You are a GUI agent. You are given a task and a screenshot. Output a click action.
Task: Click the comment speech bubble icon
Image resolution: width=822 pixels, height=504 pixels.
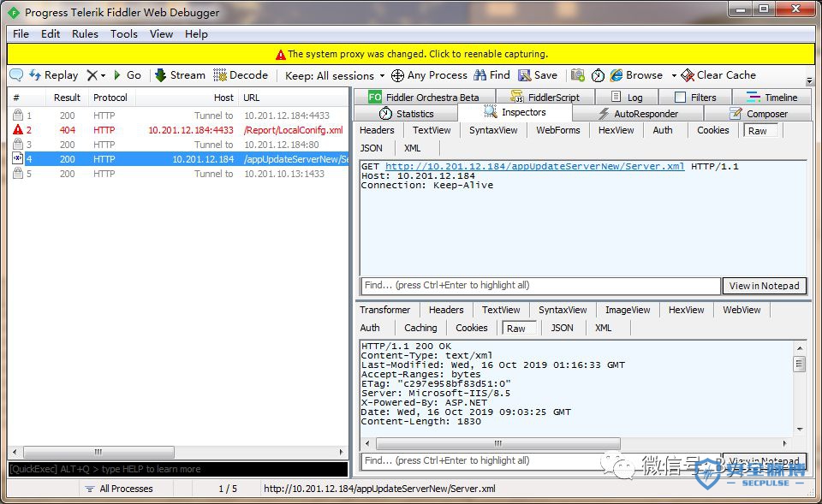point(16,75)
